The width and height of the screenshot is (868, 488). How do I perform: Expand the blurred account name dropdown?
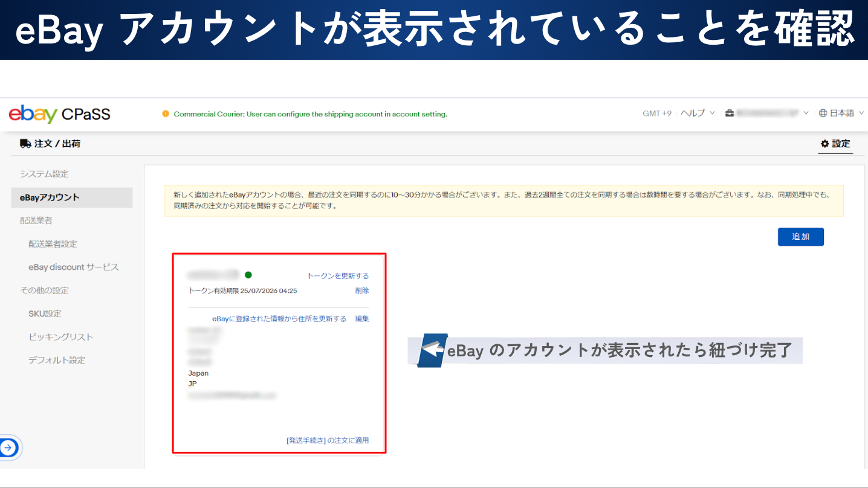[x=767, y=113]
